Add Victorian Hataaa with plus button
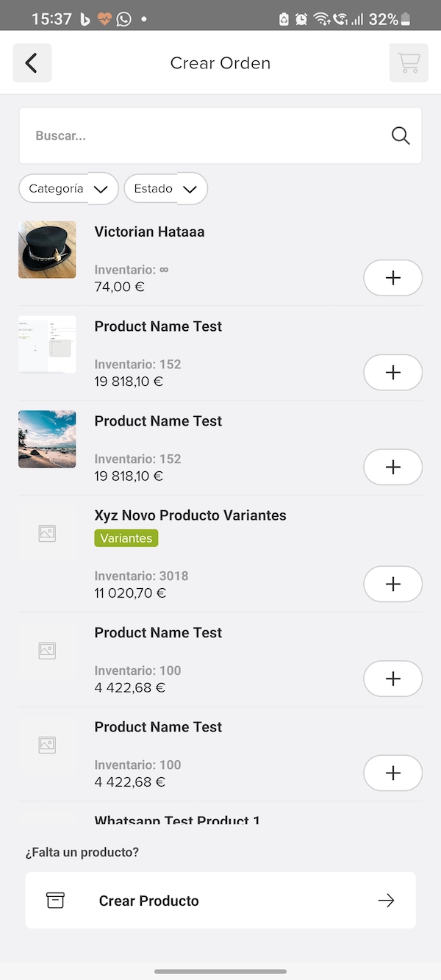The width and height of the screenshot is (441, 980). click(x=393, y=278)
